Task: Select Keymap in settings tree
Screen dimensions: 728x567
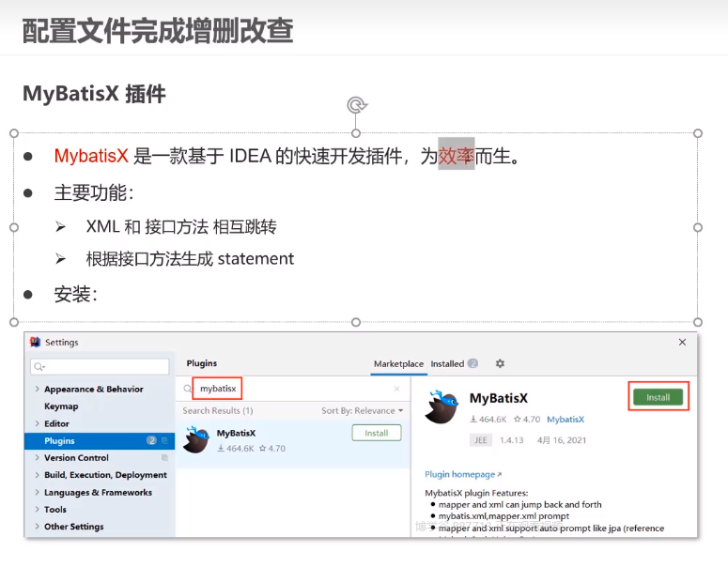Action: [x=61, y=406]
